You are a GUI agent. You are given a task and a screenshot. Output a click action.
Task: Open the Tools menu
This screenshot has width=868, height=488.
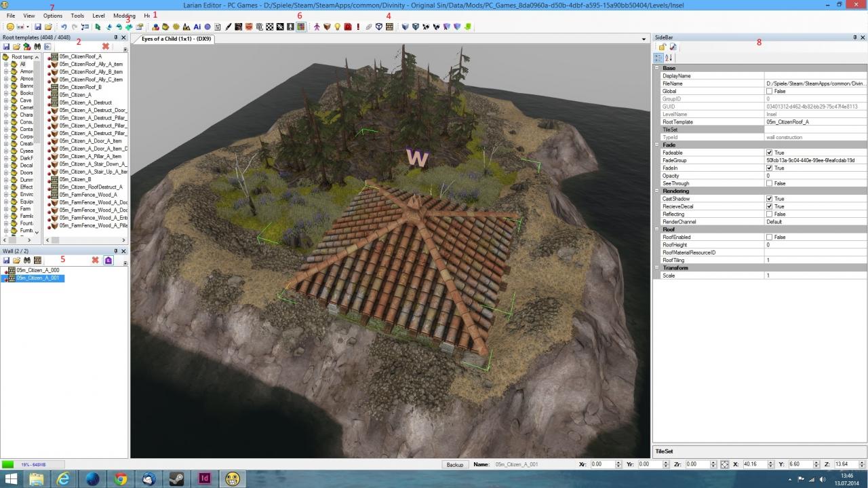pos(77,15)
